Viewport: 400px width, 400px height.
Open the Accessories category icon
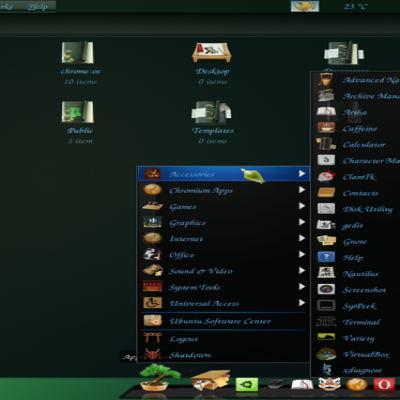pyautogui.click(x=152, y=174)
